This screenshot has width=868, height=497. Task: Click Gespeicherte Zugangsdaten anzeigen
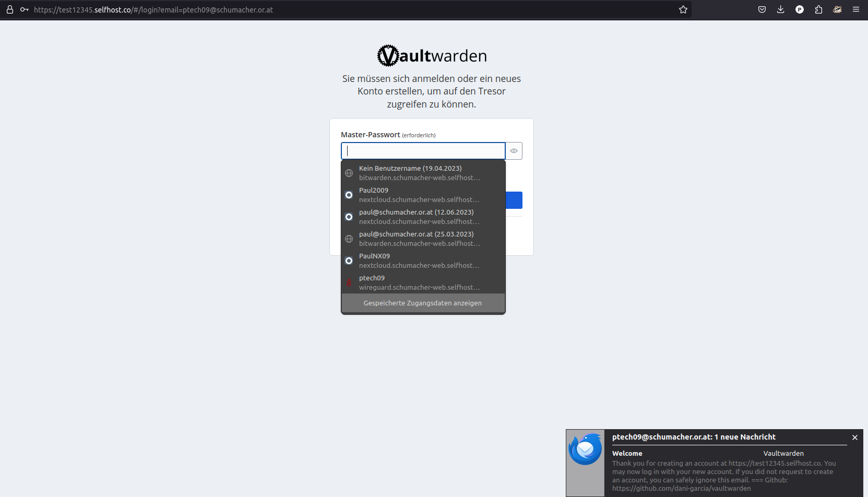[x=423, y=303]
